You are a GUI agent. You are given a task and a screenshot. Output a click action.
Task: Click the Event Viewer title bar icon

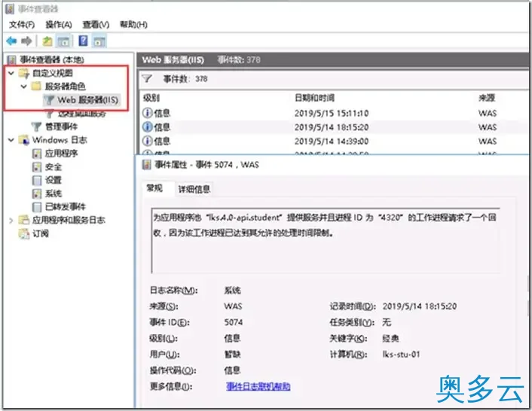click(x=10, y=9)
